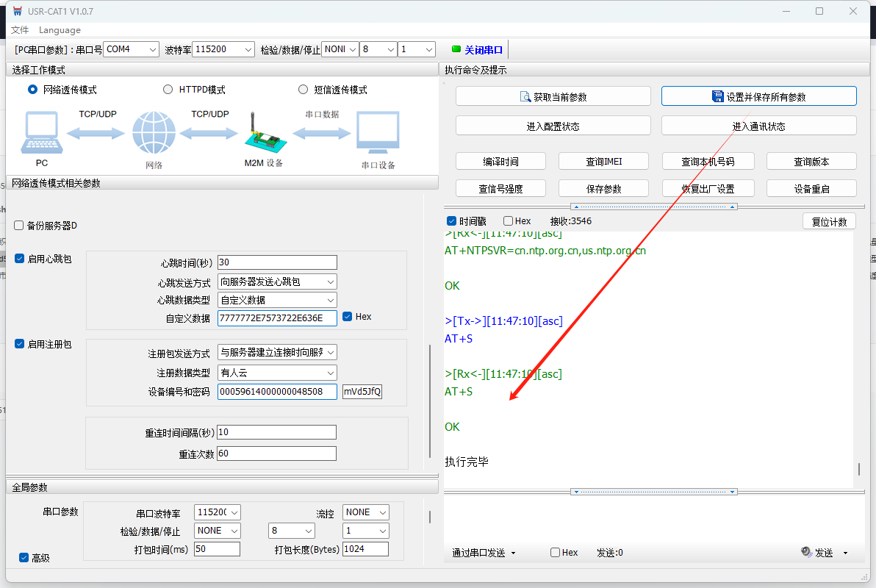Select the HTTPD模式 radio button

(168, 90)
